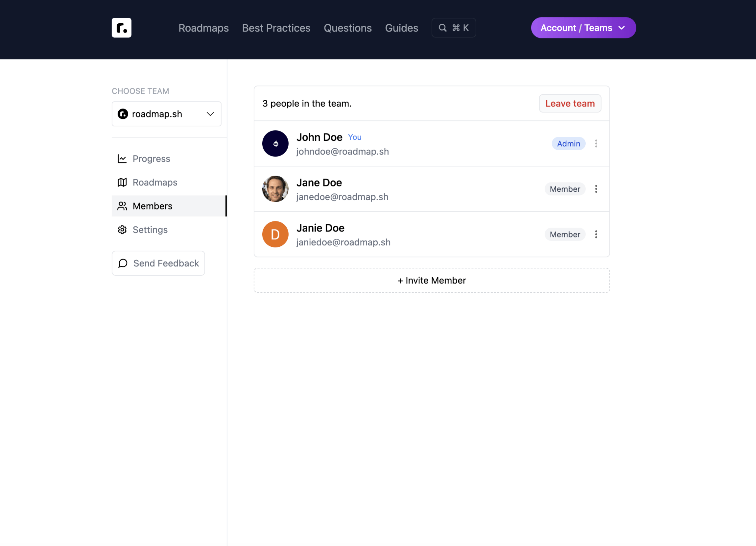Select Members in the sidebar

tap(169, 206)
